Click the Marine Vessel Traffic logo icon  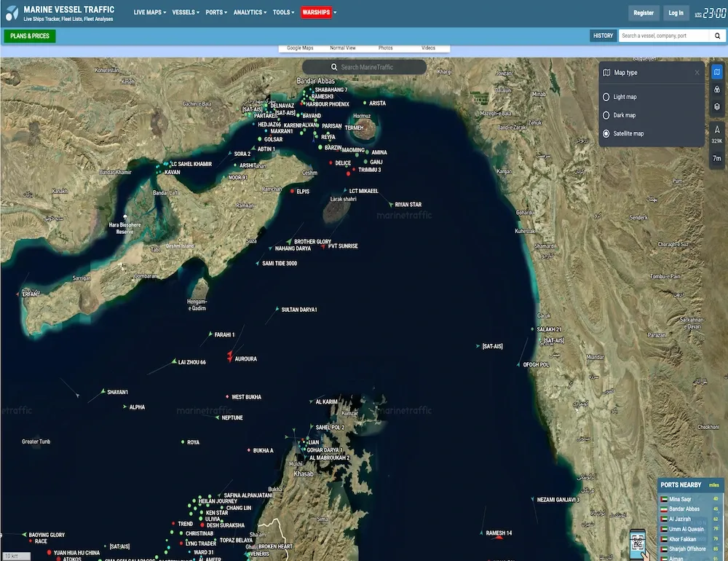12,13
